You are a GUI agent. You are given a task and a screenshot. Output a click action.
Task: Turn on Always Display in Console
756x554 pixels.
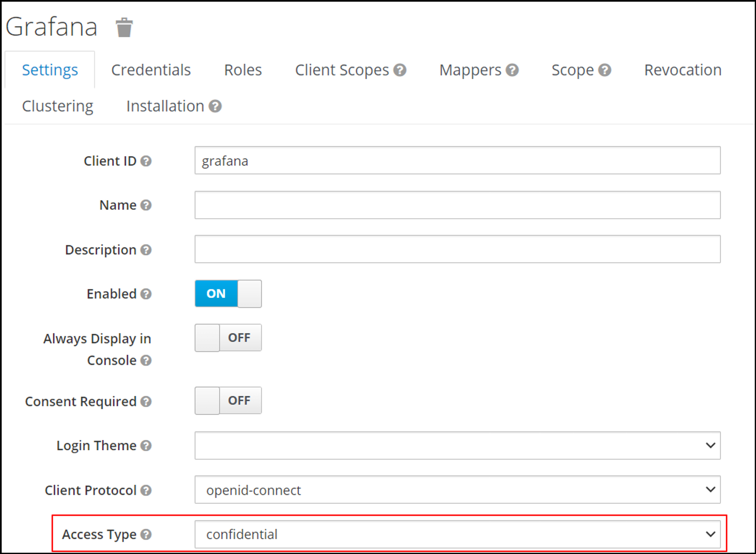[228, 338]
